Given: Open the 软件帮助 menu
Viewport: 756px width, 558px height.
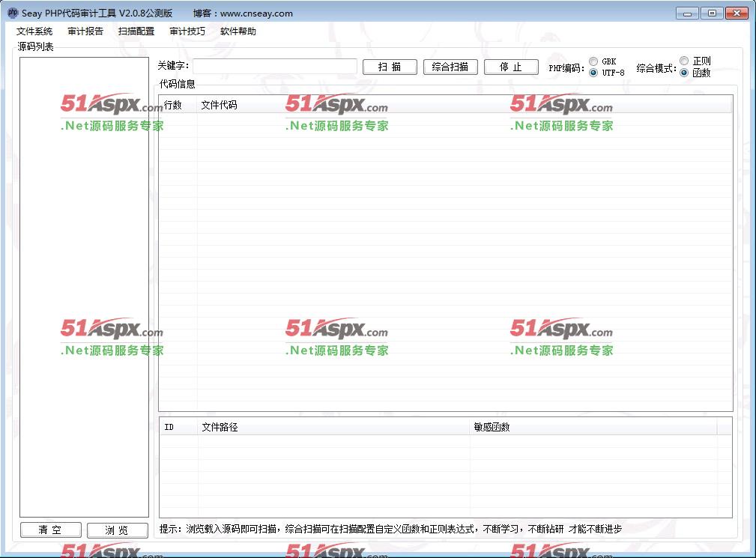Looking at the screenshot, I should click(x=238, y=31).
